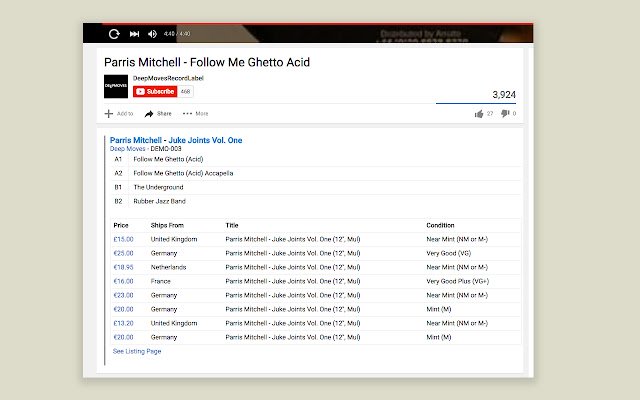
Task: Share this video
Action: 158,113
